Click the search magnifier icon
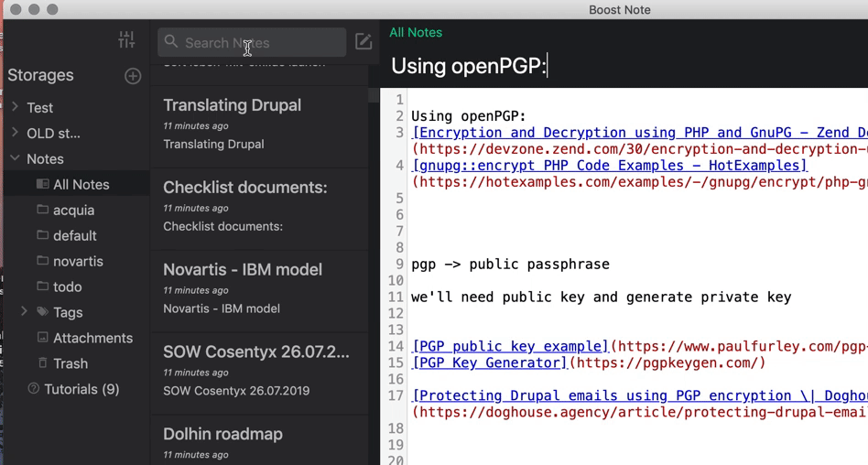 pos(171,41)
